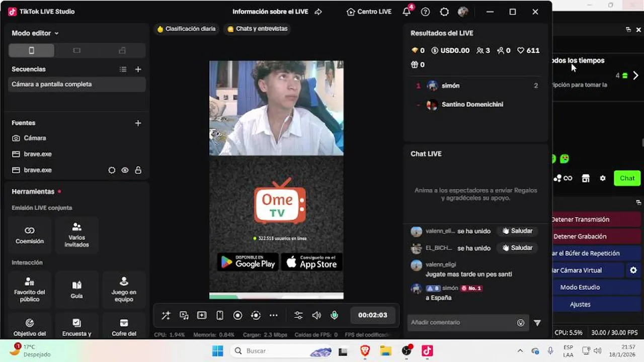The image size is (644, 362).
Task: Add a new source in Fuentes
Action: coord(138,123)
